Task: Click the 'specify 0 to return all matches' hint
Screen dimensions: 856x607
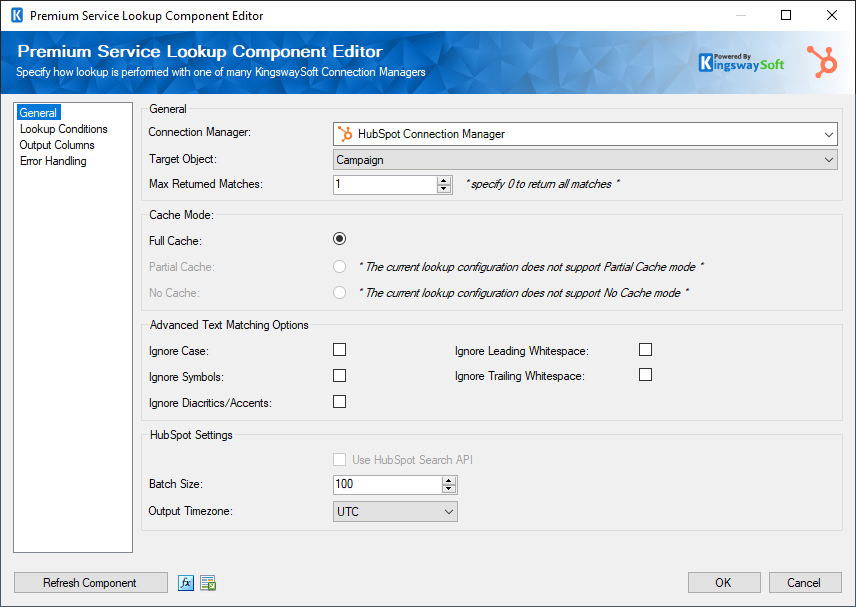Action: [x=543, y=185]
